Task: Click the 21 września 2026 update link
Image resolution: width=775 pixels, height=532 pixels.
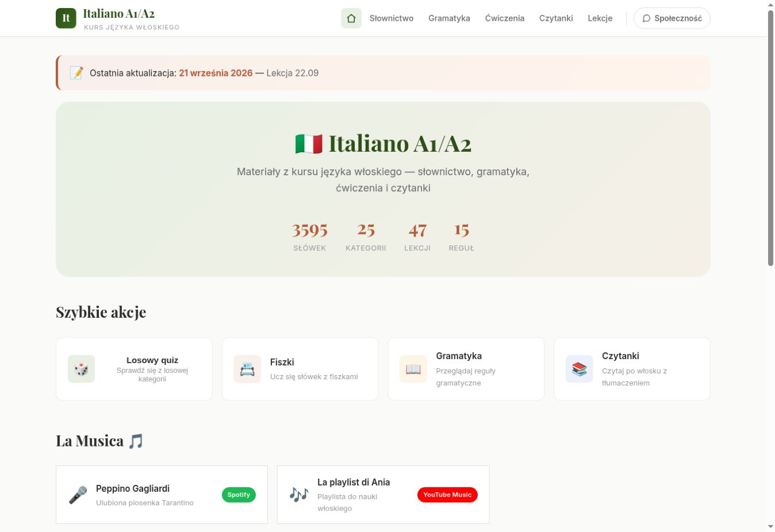Action: (216, 73)
